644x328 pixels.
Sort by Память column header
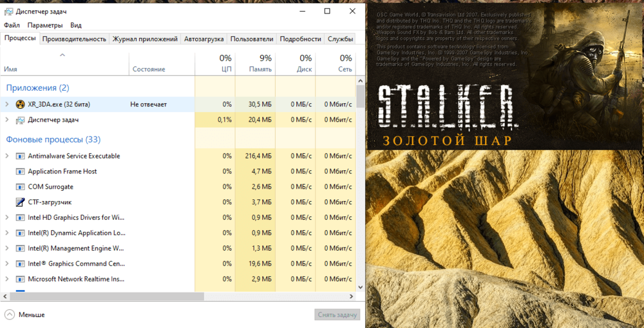coord(256,64)
